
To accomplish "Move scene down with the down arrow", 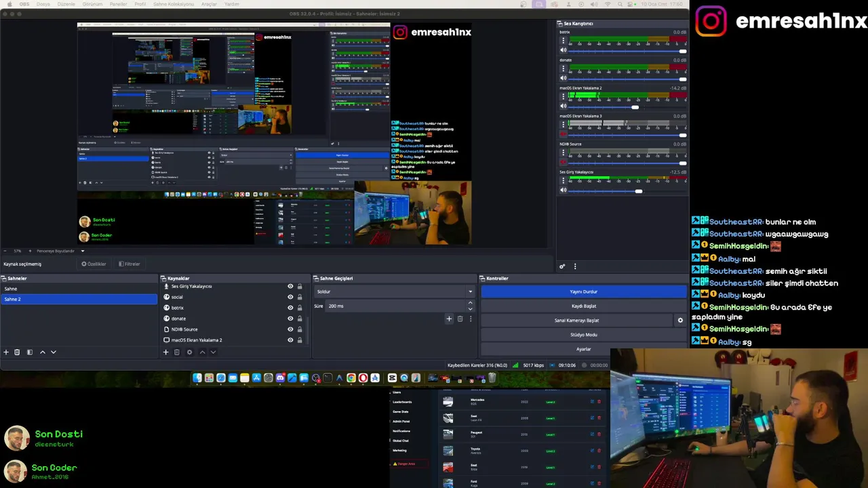I will click(54, 352).
